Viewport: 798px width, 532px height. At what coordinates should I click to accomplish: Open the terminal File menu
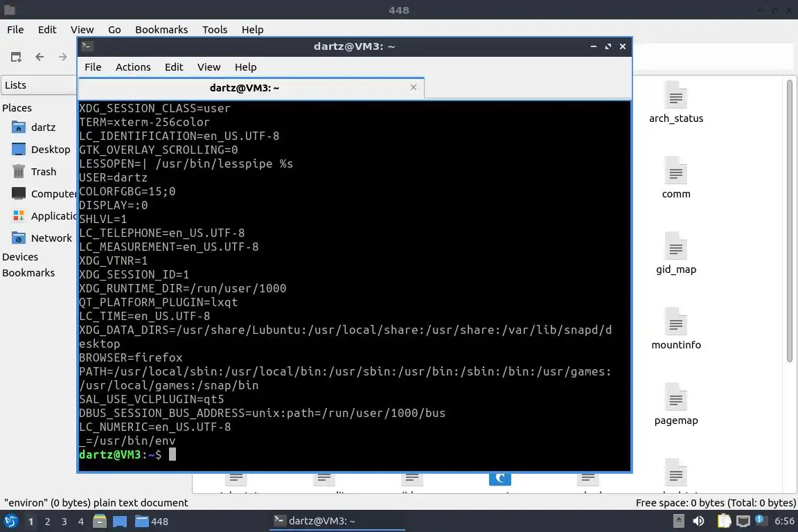tap(93, 67)
